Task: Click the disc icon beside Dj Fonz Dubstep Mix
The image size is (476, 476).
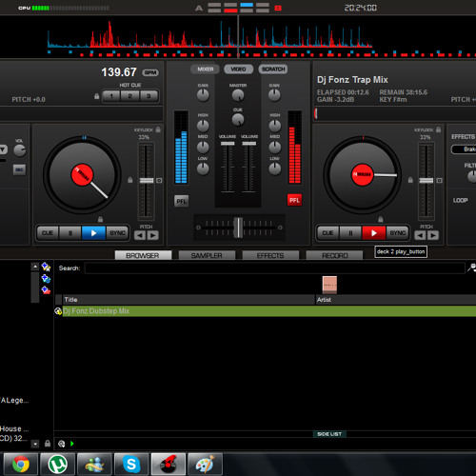Action: (x=58, y=311)
